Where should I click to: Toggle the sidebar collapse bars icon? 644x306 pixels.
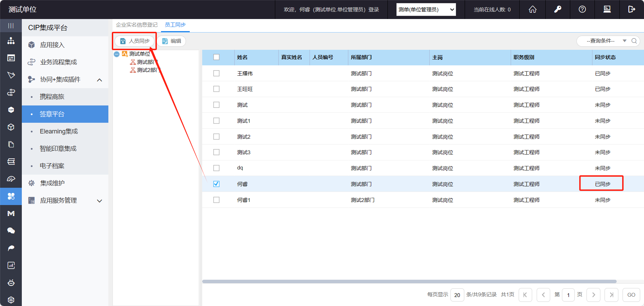click(x=11, y=26)
